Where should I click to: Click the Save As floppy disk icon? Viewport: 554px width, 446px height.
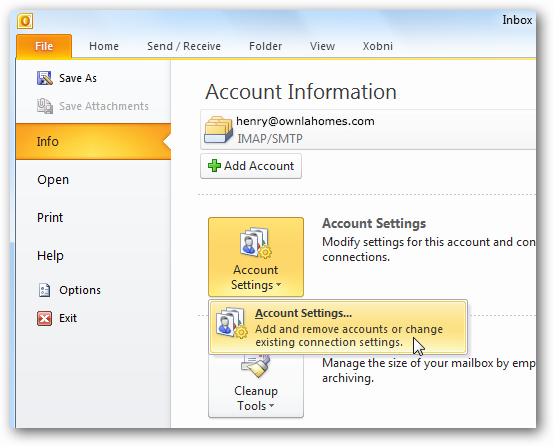coord(45,78)
